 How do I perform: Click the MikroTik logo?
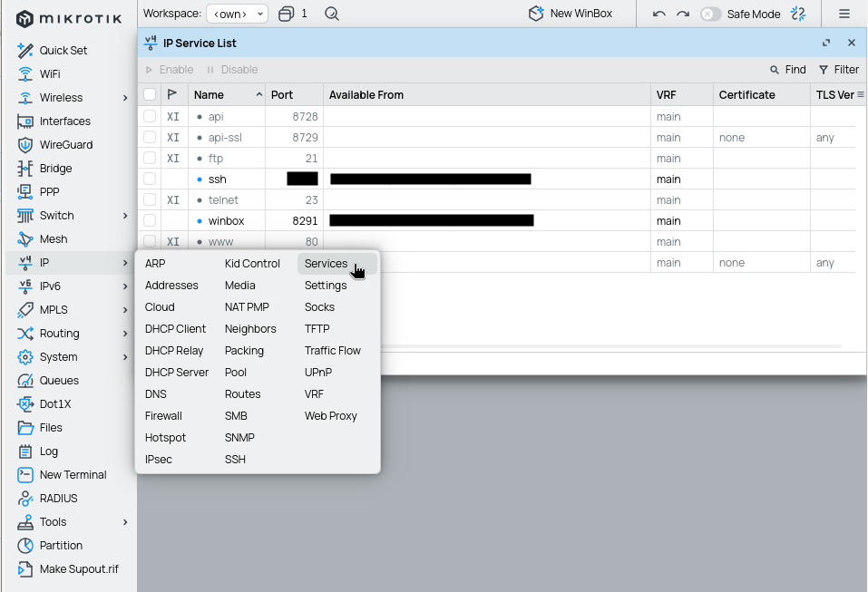coord(69,19)
